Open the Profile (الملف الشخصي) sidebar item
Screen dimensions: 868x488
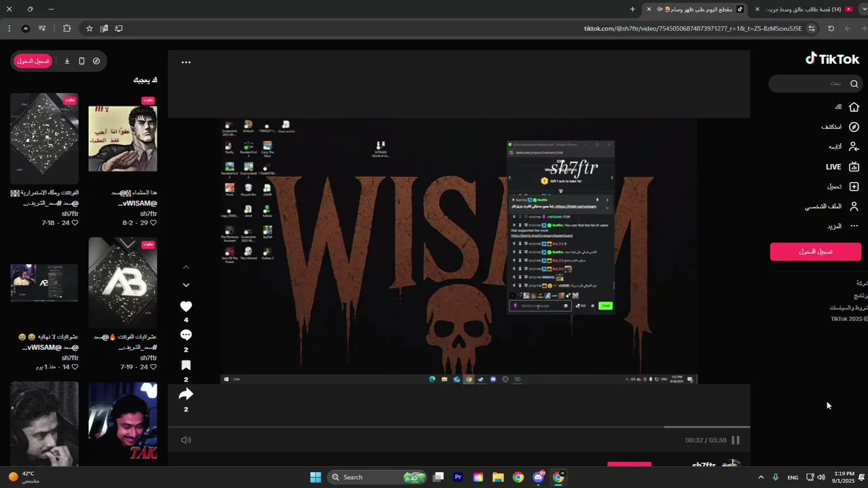point(832,206)
